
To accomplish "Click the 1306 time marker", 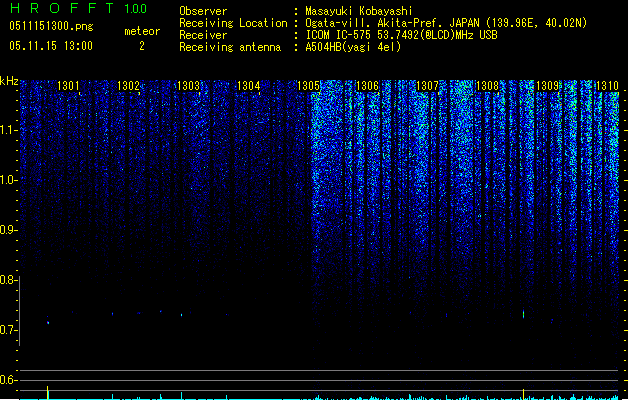I will tap(367, 86).
